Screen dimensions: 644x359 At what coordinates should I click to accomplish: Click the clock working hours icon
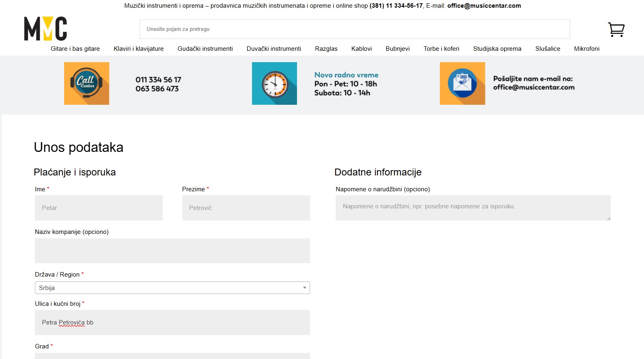click(x=274, y=83)
